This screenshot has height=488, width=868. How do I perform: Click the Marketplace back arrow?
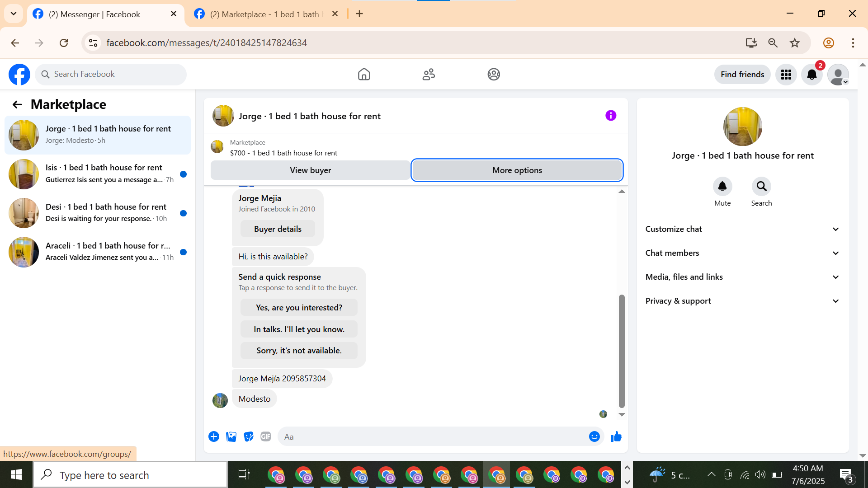(x=17, y=105)
